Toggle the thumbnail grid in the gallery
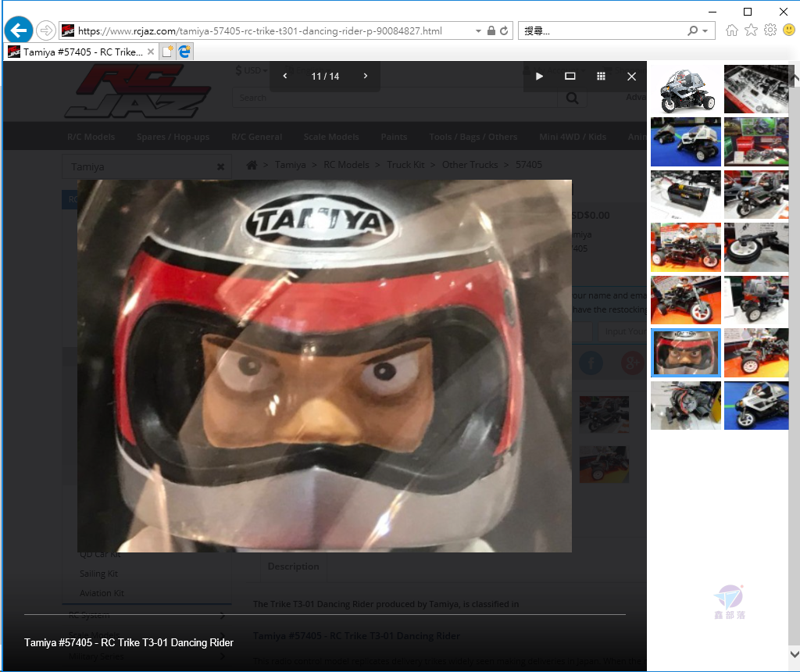800x672 pixels. click(601, 76)
